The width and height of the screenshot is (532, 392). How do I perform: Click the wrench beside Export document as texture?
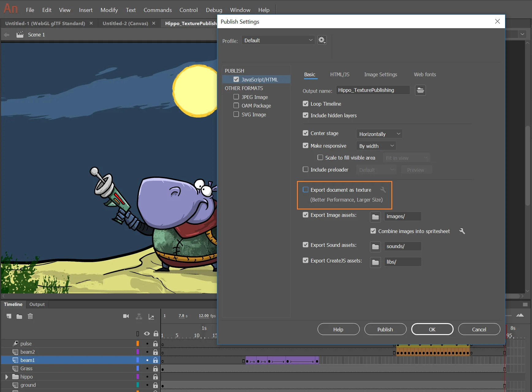[383, 190]
